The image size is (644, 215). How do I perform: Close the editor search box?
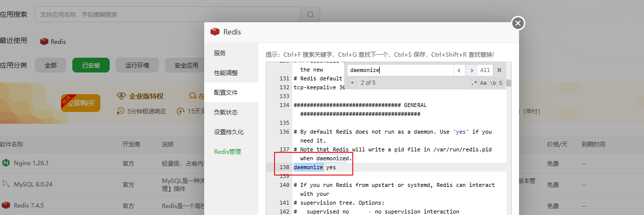point(499,70)
